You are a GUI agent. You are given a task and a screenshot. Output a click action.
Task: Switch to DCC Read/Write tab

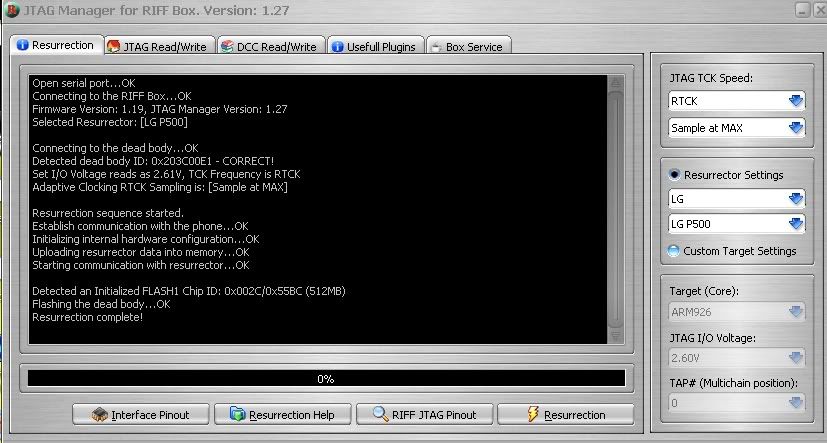272,46
